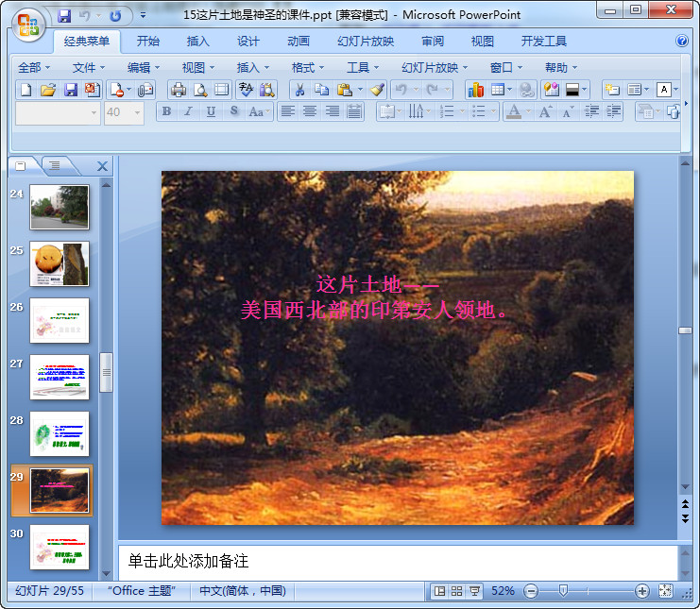This screenshot has width=700, height=609.
Task: Switch to the 设计 ribbon tab
Action: 248,42
